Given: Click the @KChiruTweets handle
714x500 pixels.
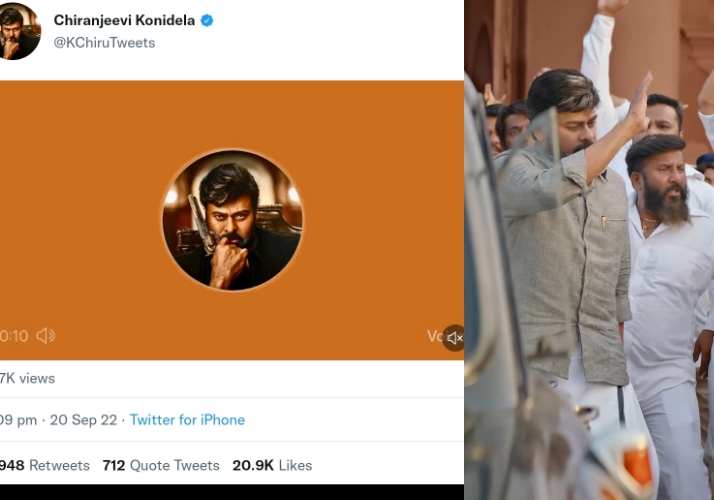Looking at the screenshot, I should (x=104, y=43).
